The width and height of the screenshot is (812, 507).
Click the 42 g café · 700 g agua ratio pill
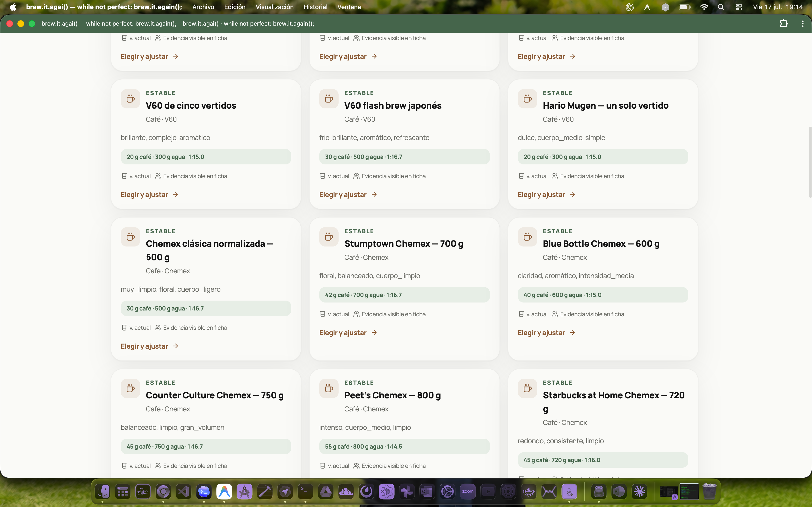tap(404, 295)
